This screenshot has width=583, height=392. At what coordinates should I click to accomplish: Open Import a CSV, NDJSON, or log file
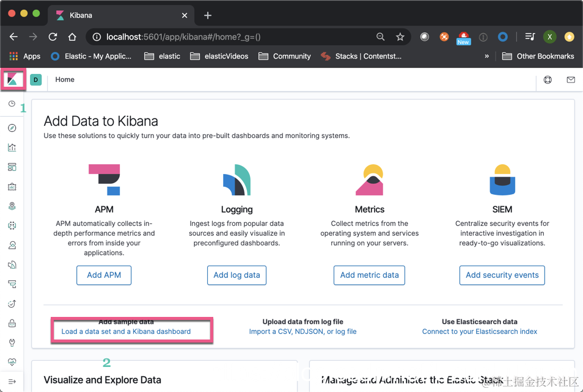coord(302,332)
